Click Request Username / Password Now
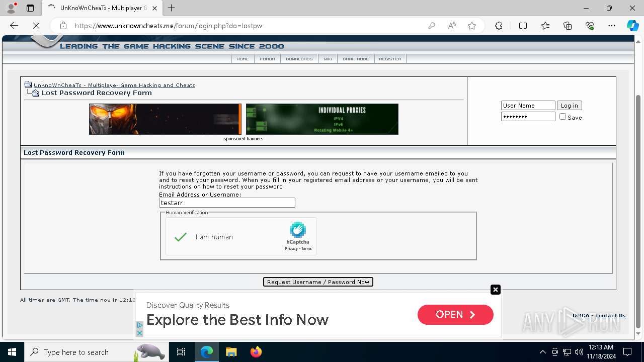This screenshot has width=644, height=362. click(x=318, y=282)
